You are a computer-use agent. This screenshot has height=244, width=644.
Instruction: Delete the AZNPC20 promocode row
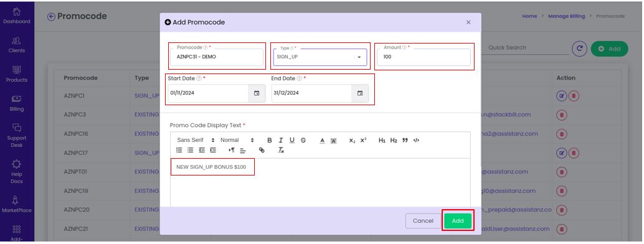pos(561,210)
